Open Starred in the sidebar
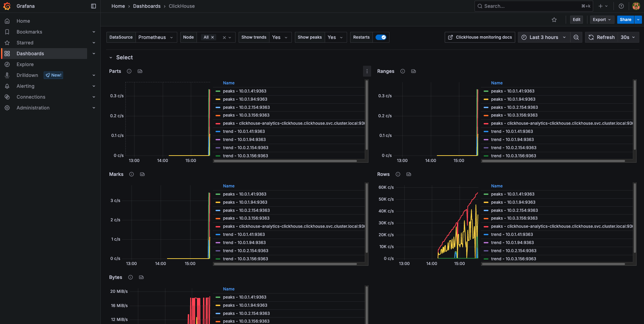This screenshot has height=324, width=644. [25, 43]
